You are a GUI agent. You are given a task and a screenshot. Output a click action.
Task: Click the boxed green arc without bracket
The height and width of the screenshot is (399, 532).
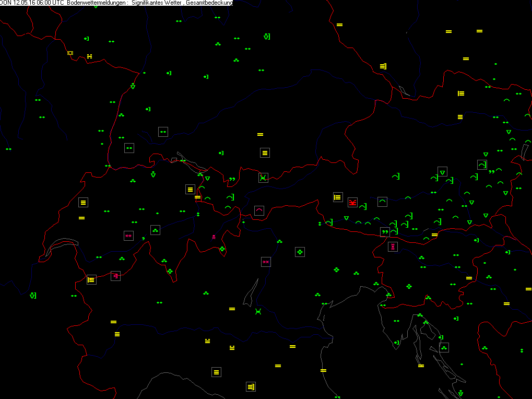[382, 202]
